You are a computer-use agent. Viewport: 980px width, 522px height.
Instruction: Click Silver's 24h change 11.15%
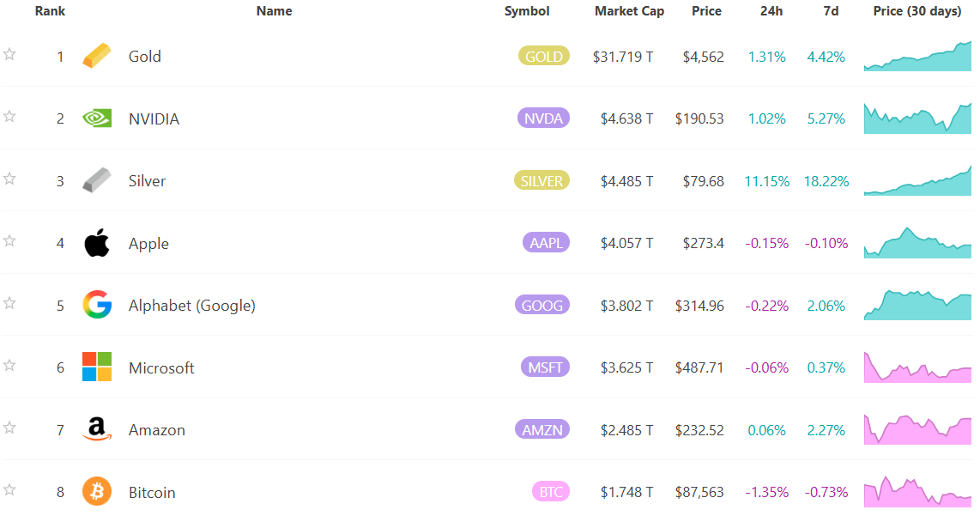coord(767,181)
